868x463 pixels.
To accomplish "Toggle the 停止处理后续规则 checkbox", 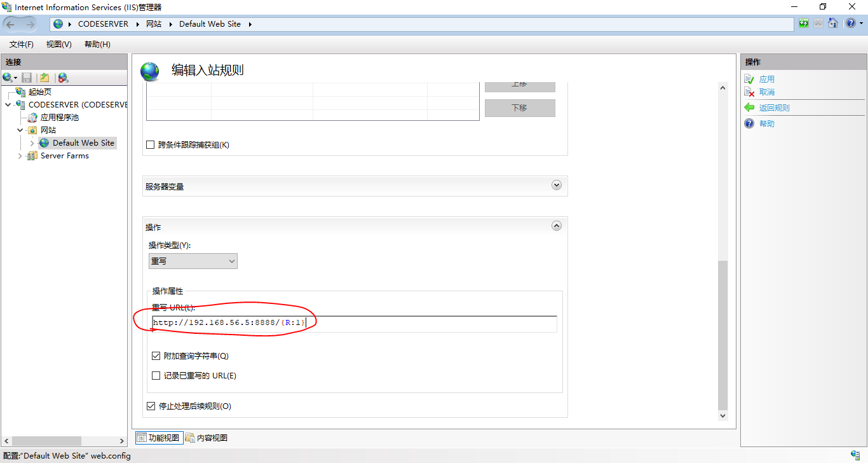I will [x=151, y=406].
